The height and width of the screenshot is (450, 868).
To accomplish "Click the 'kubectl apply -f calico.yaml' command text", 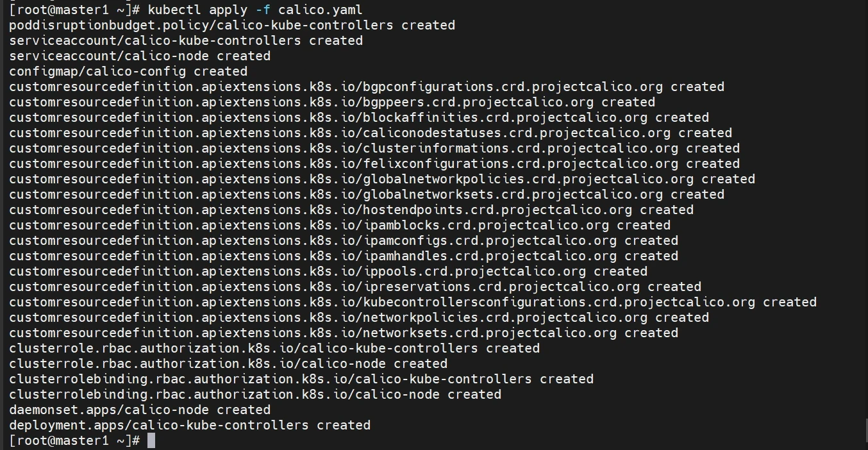I will pos(255,10).
